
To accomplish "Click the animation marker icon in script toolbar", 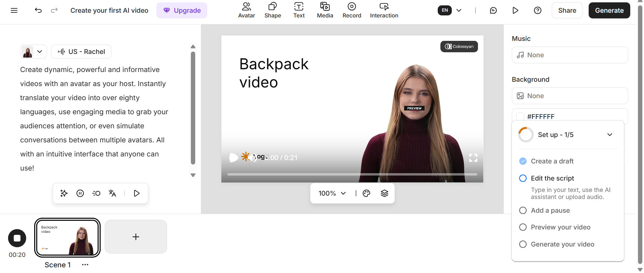I will [96, 193].
